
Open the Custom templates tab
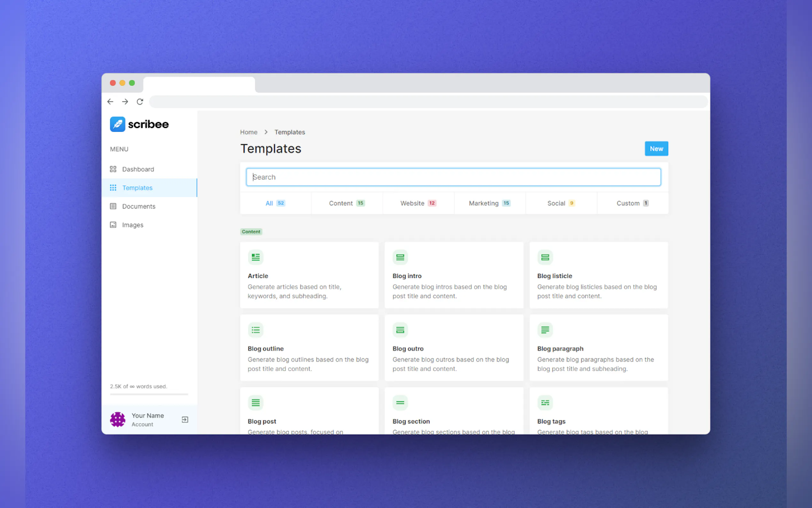pyautogui.click(x=632, y=203)
